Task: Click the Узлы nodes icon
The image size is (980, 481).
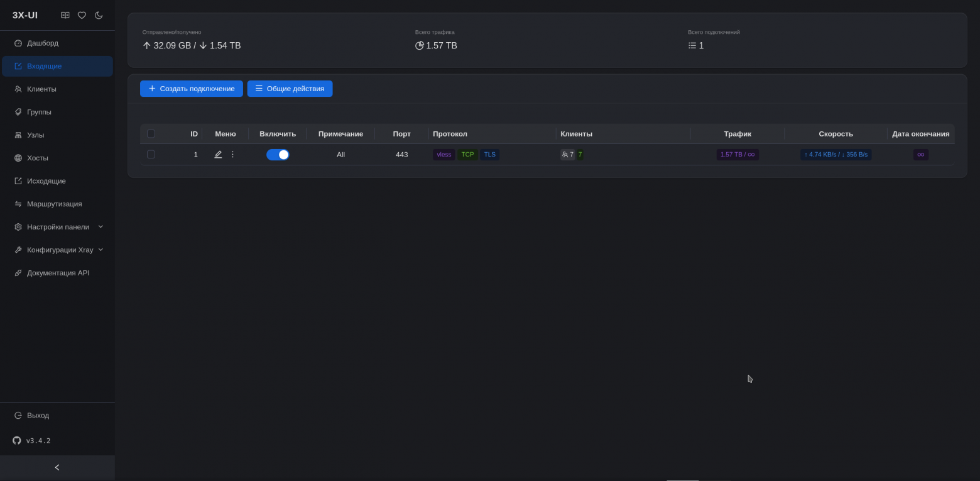Action: click(18, 135)
